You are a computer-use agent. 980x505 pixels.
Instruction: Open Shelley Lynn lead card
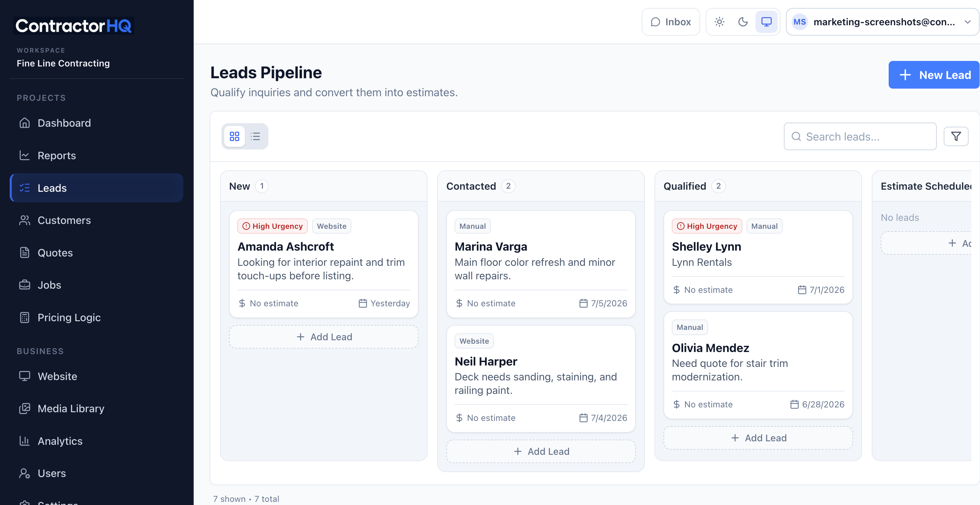tap(758, 257)
